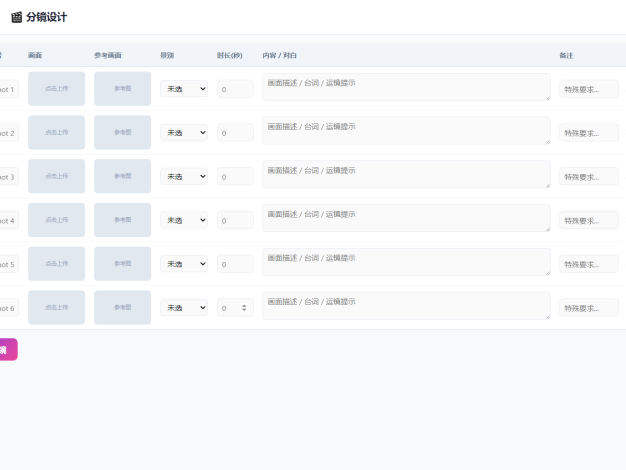Expand the 景别 dropdown for Shot 3
The width and height of the screenshot is (626, 470).
[184, 176]
